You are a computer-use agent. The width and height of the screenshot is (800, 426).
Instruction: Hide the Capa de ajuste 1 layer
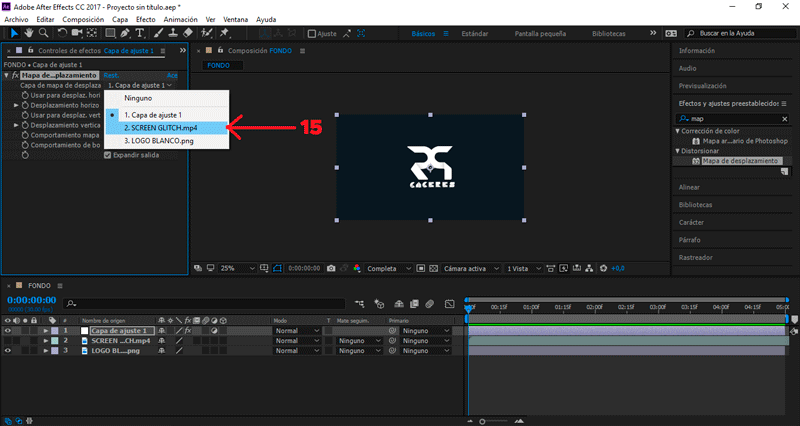point(8,331)
